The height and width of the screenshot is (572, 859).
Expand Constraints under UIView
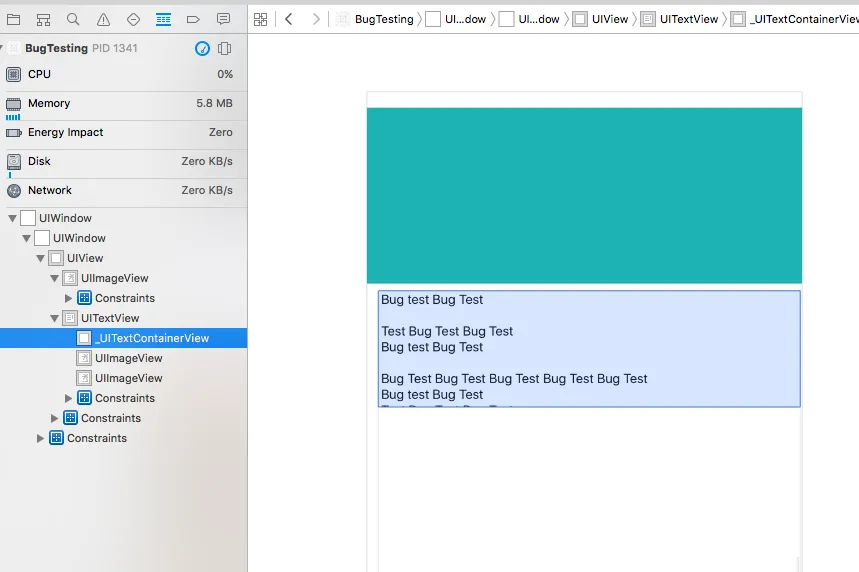pyautogui.click(x=54, y=418)
